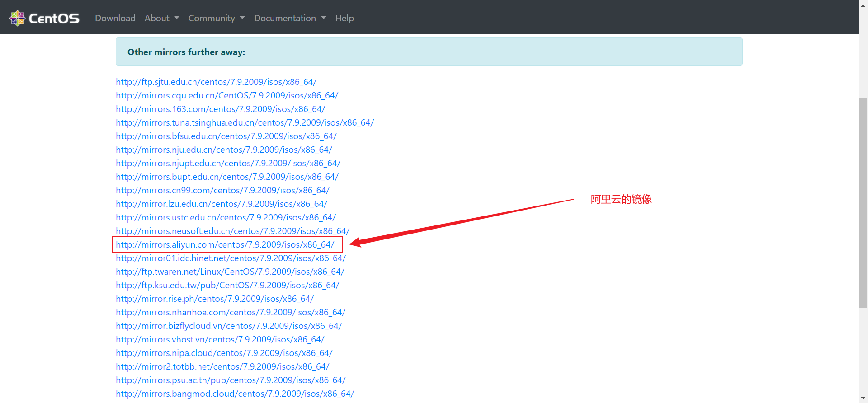Open the Download page from the navbar
The width and height of the screenshot is (868, 403).
[115, 18]
